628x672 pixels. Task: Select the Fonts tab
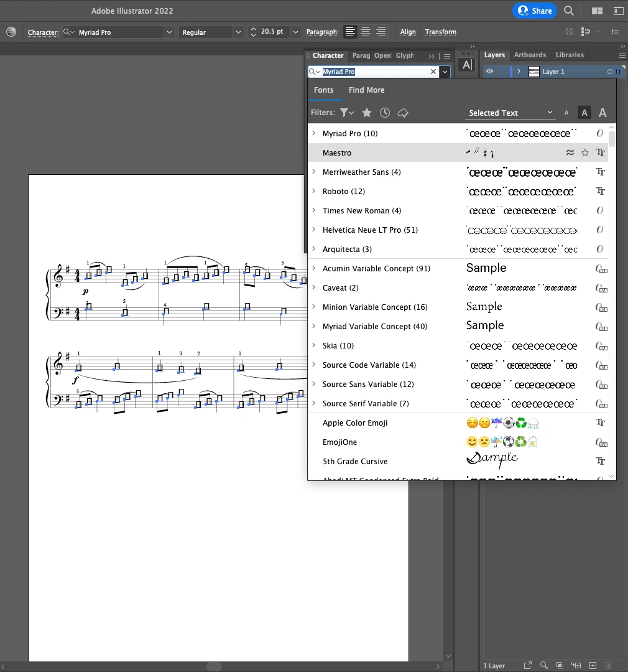pyautogui.click(x=323, y=90)
